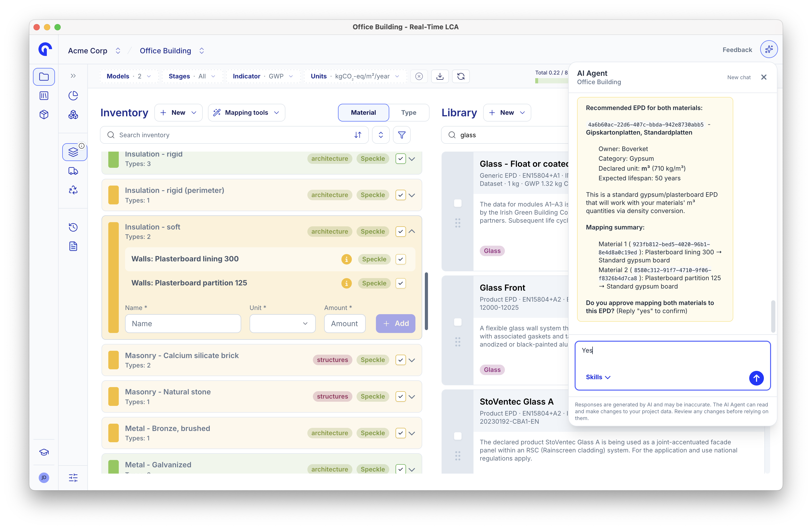Open the graduation cap learning icon
Image resolution: width=812 pixels, height=529 pixels.
point(44,452)
